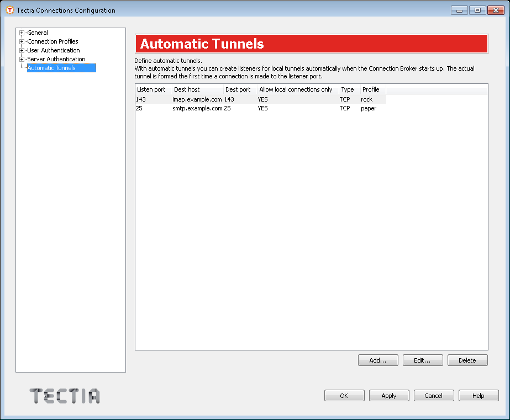Select the smtp.example.com tunnel row

[221, 108]
